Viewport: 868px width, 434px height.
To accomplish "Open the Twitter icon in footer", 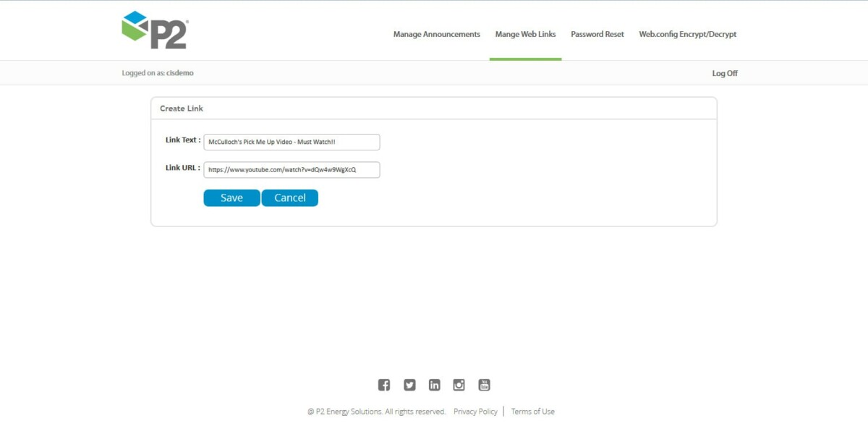I will click(409, 385).
